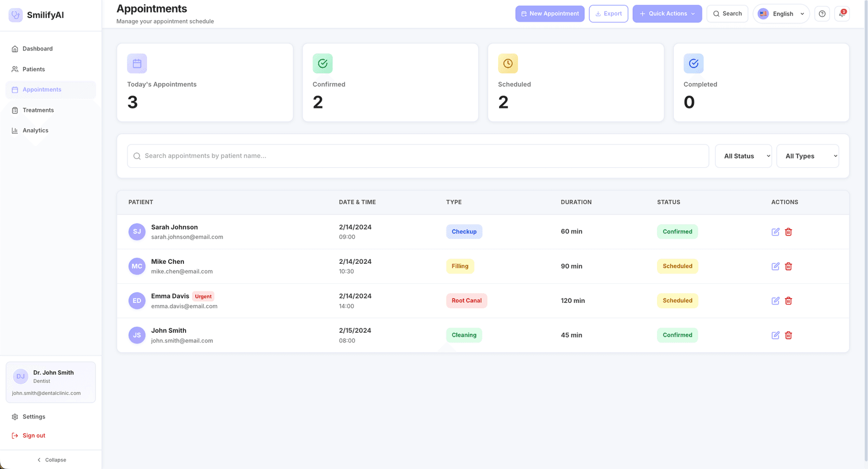868x469 pixels.
Task: Click the New Appointment button
Action: pyautogui.click(x=550, y=14)
